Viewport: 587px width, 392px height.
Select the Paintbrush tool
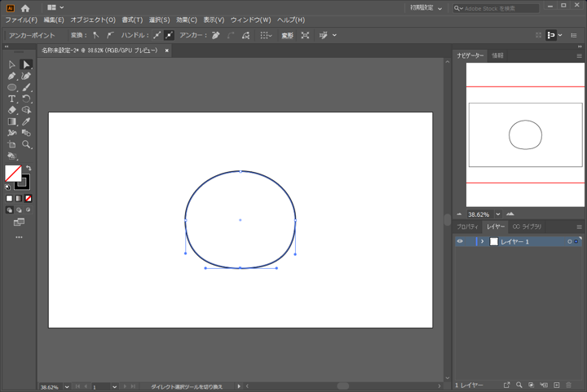click(x=26, y=87)
